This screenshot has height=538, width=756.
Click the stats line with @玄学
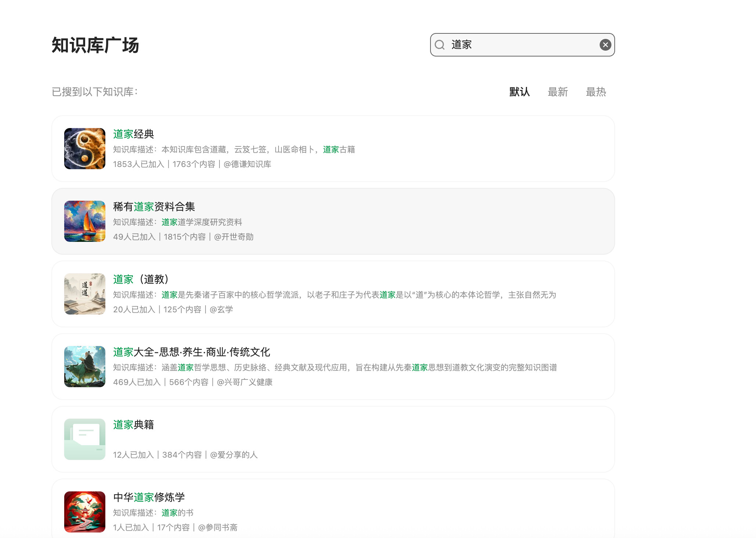pos(173,309)
